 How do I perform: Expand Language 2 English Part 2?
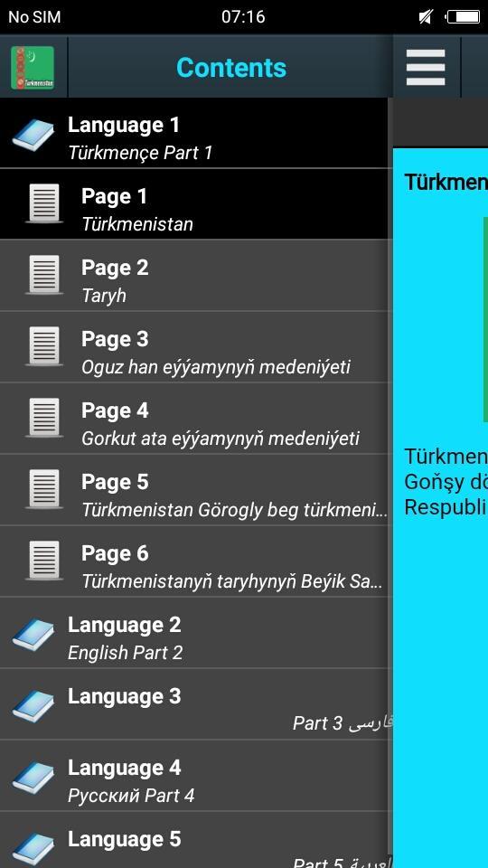[194, 632]
